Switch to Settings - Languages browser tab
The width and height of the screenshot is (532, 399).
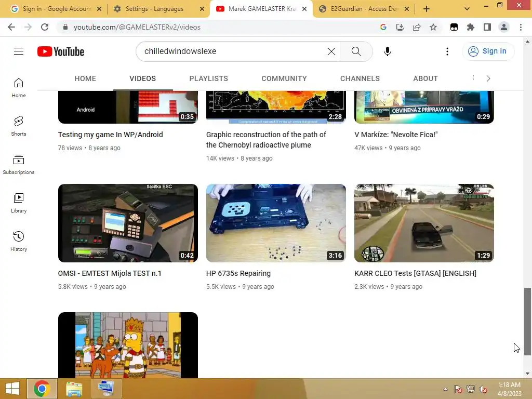154,9
